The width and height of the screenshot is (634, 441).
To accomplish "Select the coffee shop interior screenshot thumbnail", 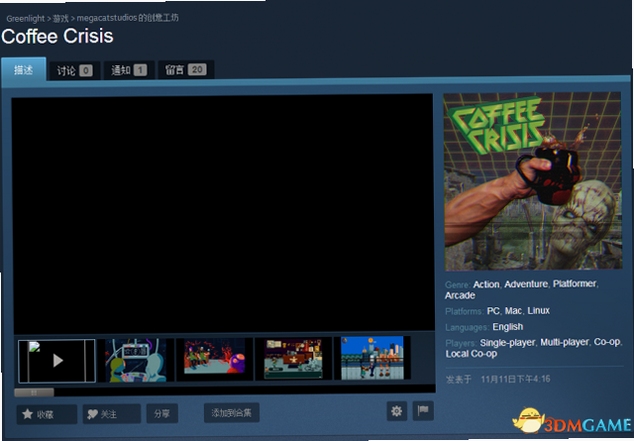I will tap(293, 359).
